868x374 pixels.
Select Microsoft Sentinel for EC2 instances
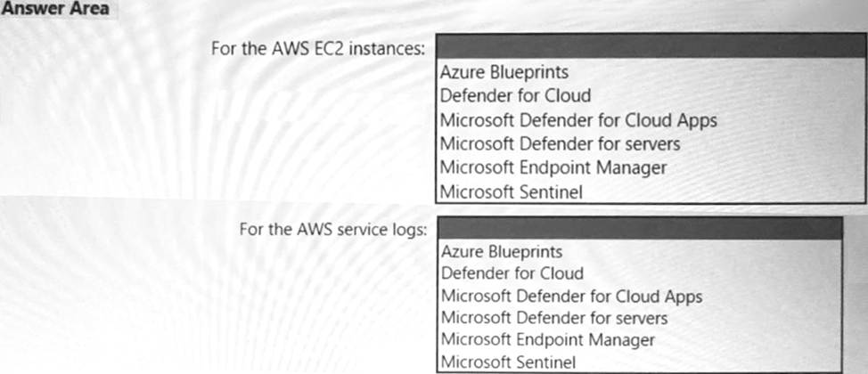pyautogui.click(x=515, y=190)
